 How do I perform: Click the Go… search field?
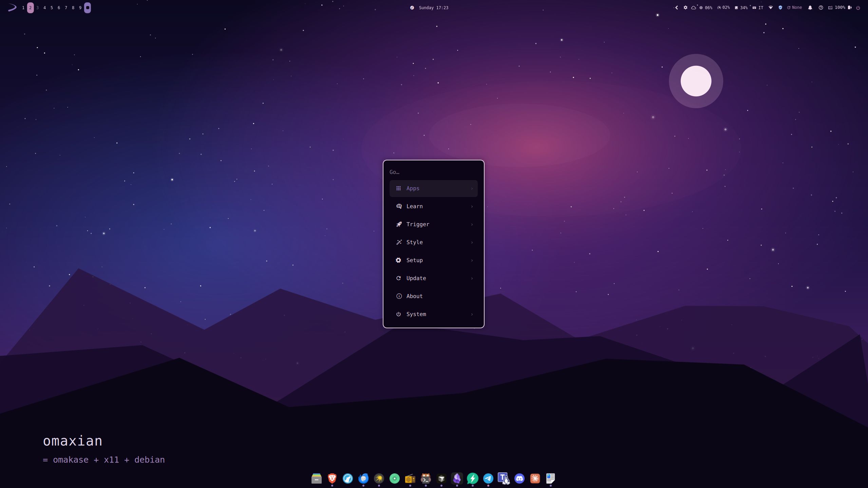point(433,172)
